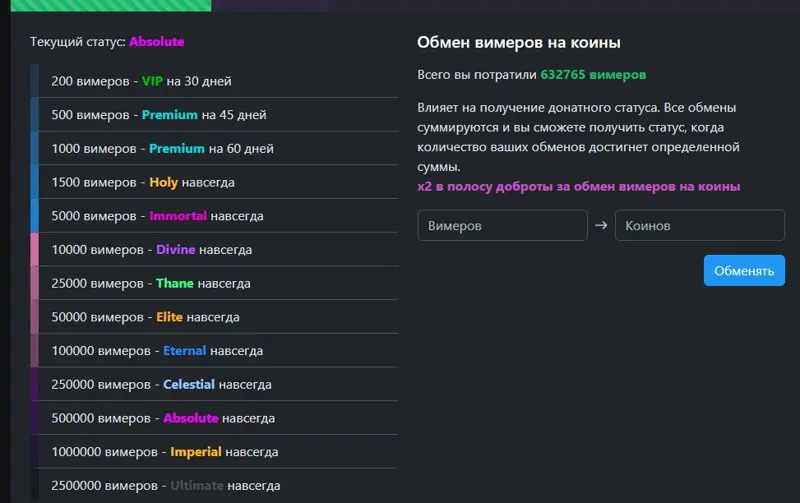Click the green striped progress bar
Viewport: 800px width, 503px height.
(111, 6)
